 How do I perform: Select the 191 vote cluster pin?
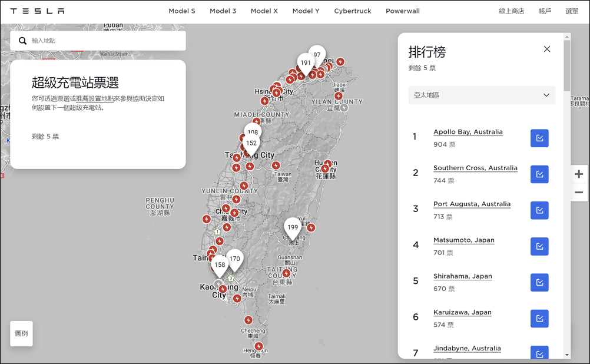[x=306, y=63]
